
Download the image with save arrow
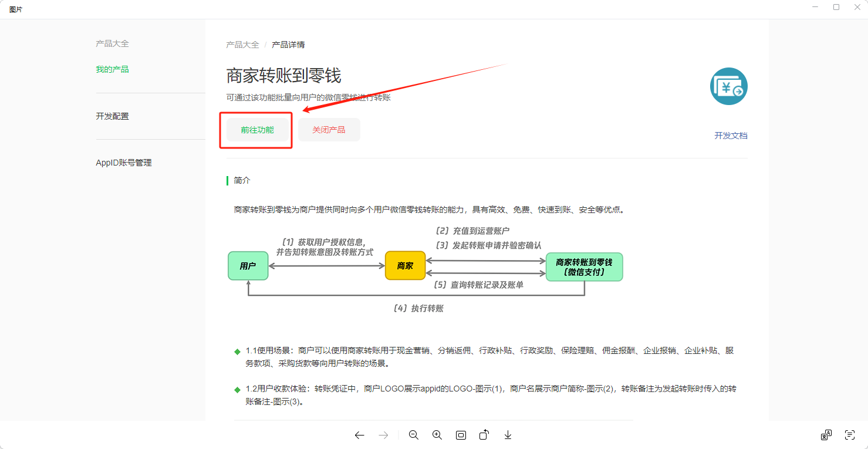[508, 435]
